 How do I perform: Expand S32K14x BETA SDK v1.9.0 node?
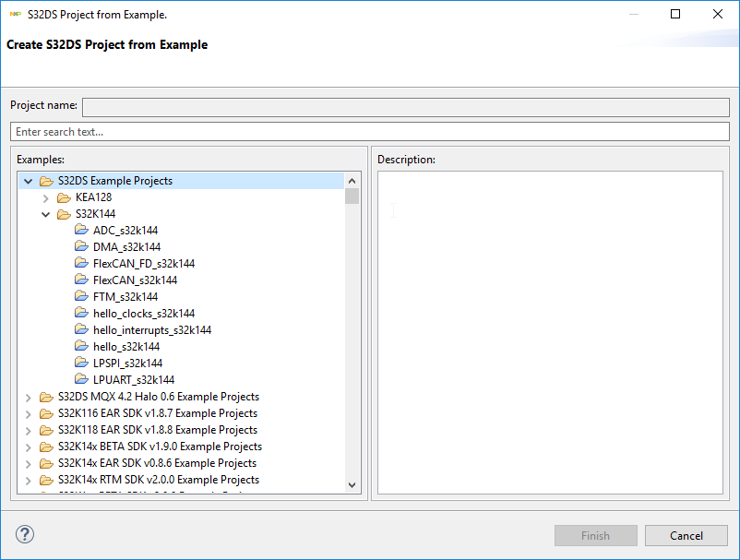coord(29,447)
